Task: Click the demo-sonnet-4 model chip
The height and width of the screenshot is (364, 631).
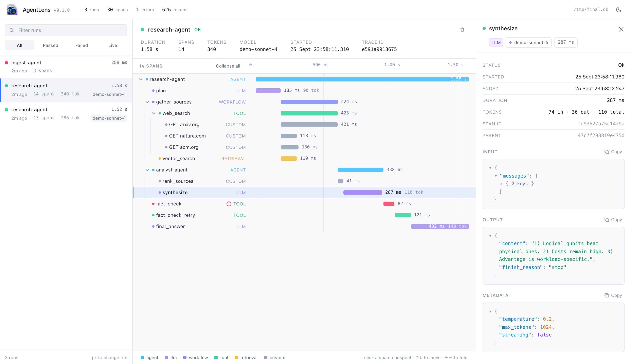Action: coord(528,42)
